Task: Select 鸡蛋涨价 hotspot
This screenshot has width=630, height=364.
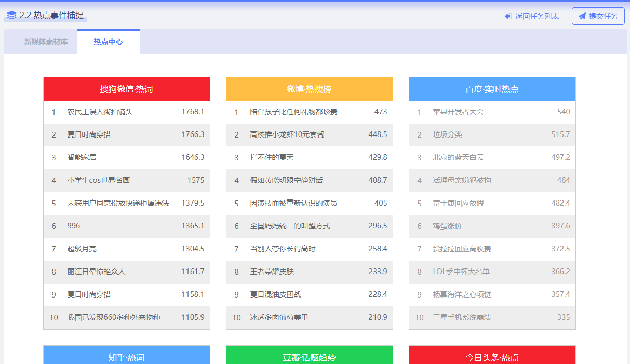Action: pos(447,226)
